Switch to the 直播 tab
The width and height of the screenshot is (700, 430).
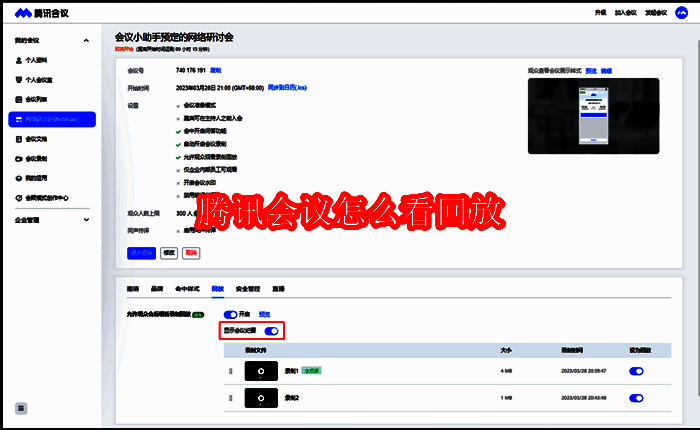pyautogui.click(x=278, y=289)
